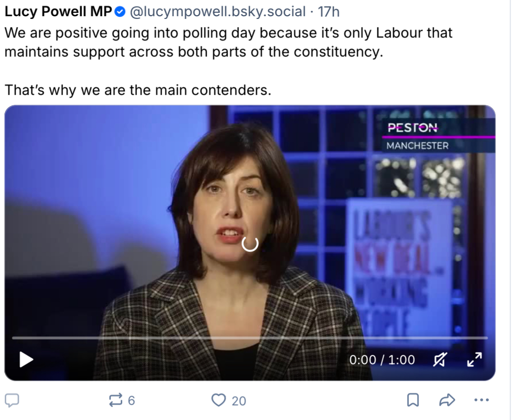This screenshot has height=420, width=512.
Task: Click the blue verified badge
Action: tap(120, 12)
